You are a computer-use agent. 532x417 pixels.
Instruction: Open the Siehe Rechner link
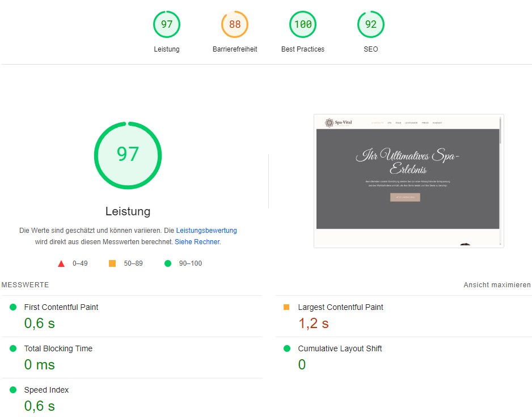click(x=197, y=242)
